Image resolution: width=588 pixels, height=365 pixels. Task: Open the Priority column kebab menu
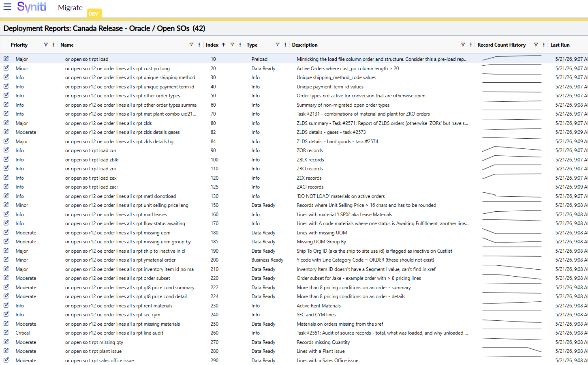click(x=53, y=45)
